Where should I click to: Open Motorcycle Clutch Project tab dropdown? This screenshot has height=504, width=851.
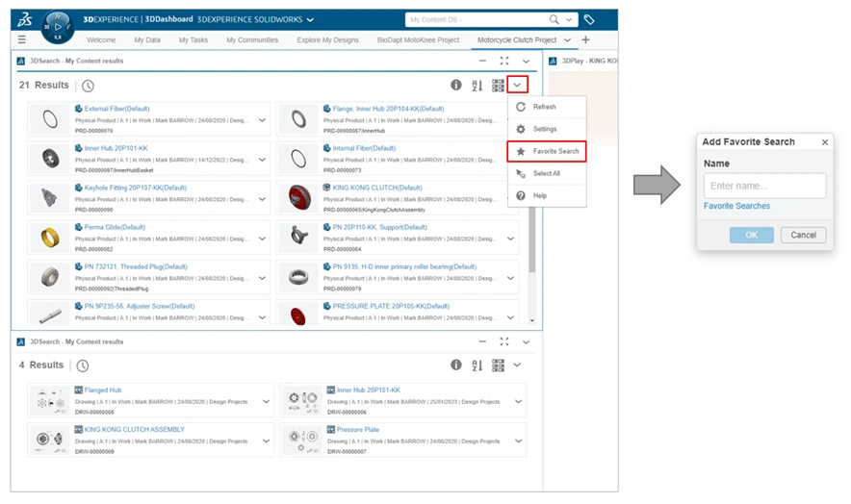pos(567,40)
